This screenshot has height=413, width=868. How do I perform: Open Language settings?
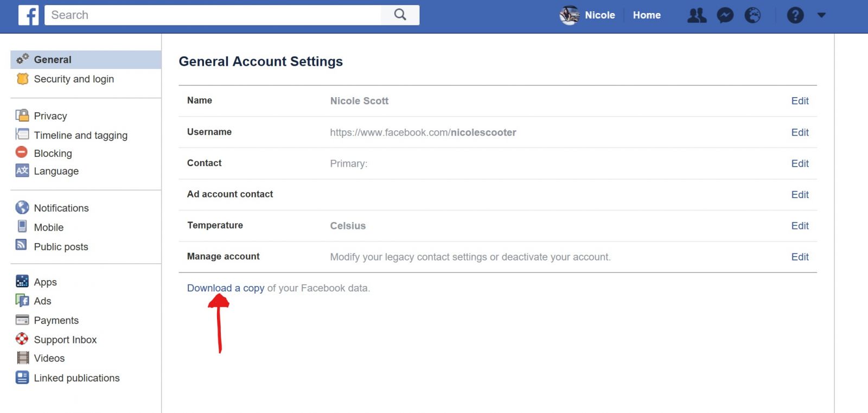point(56,171)
